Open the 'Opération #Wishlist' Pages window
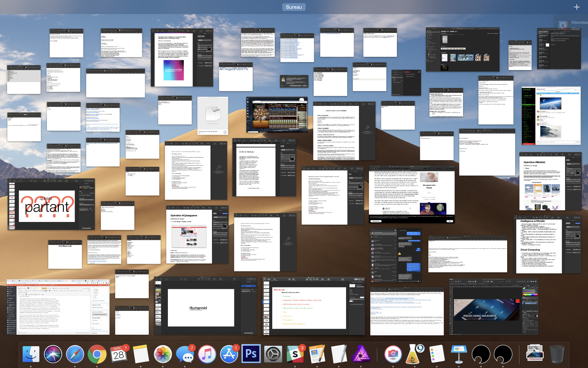588x368 pixels. pos(550,181)
